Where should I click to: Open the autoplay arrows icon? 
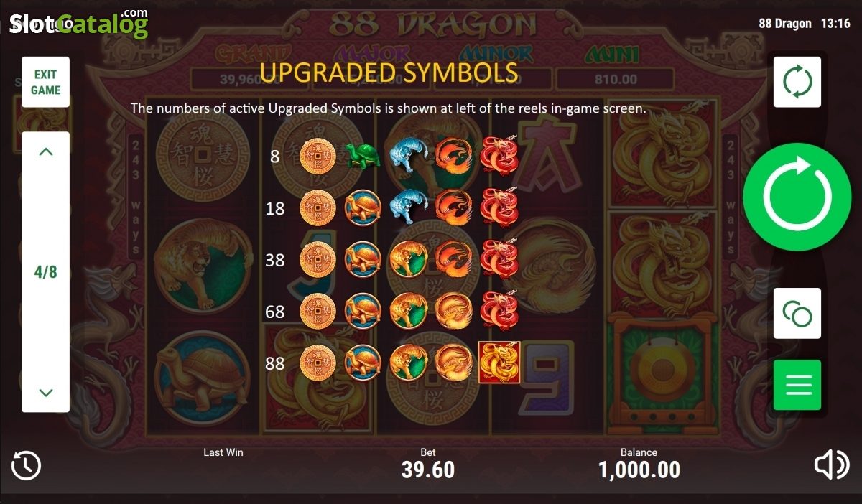coord(797,83)
